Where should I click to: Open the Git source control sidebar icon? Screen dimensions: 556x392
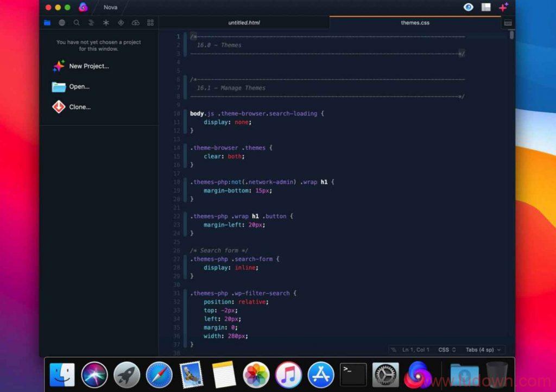click(x=121, y=23)
